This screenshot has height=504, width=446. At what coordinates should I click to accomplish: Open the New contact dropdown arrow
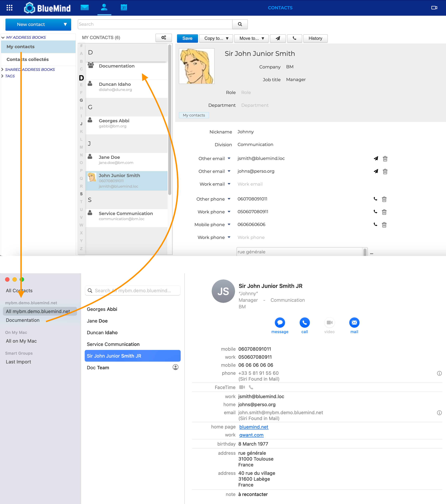tap(65, 24)
